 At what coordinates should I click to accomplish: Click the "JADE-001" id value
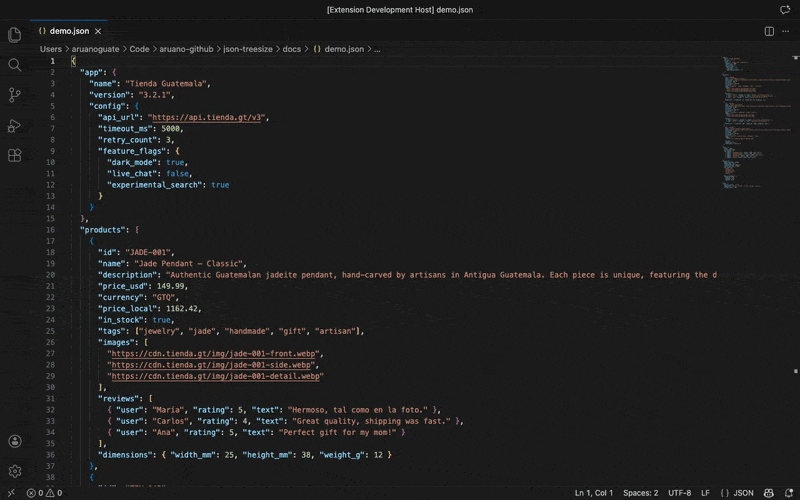(x=148, y=253)
